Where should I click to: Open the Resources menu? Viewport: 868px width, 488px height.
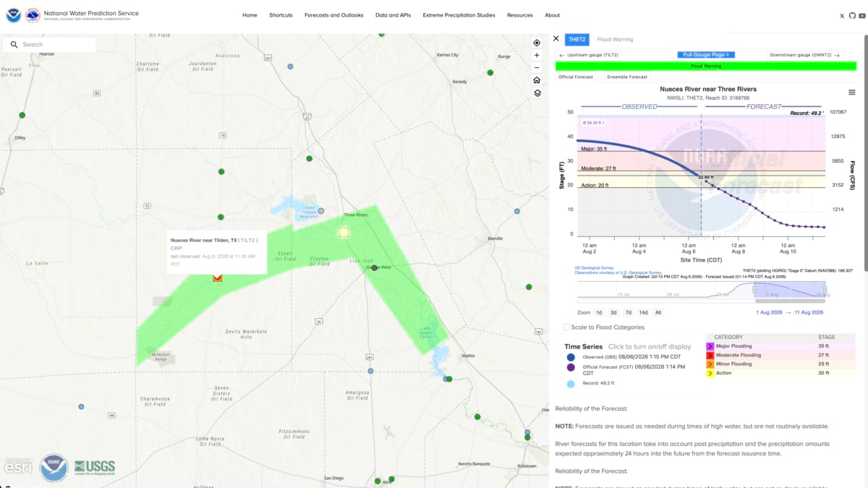[520, 15]
